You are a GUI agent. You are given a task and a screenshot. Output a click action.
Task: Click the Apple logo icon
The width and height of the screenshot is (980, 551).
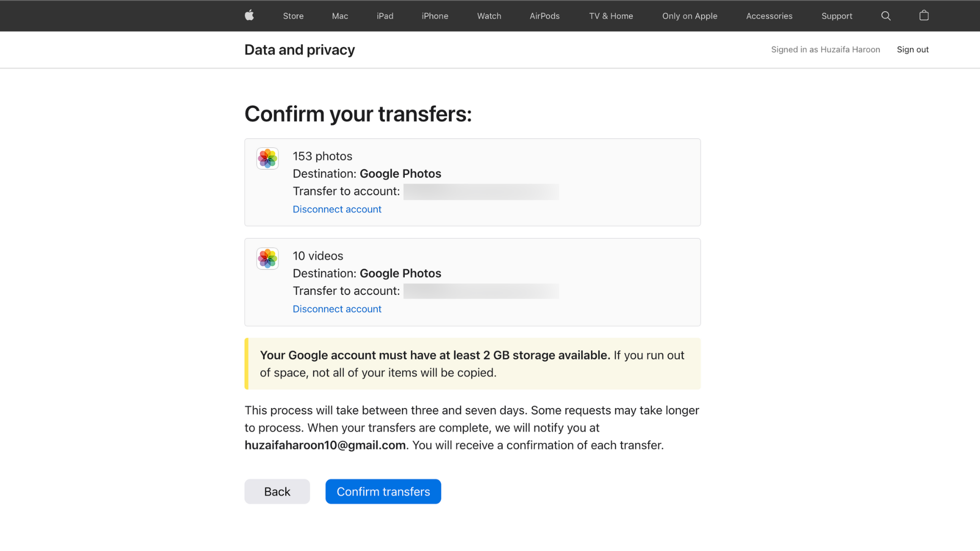(x=249, y=15)
